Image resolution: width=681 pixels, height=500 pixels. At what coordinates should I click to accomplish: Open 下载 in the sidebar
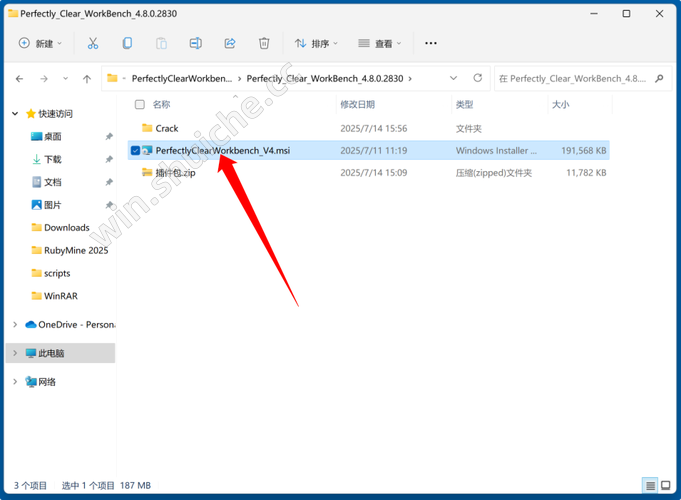point(53,159)
